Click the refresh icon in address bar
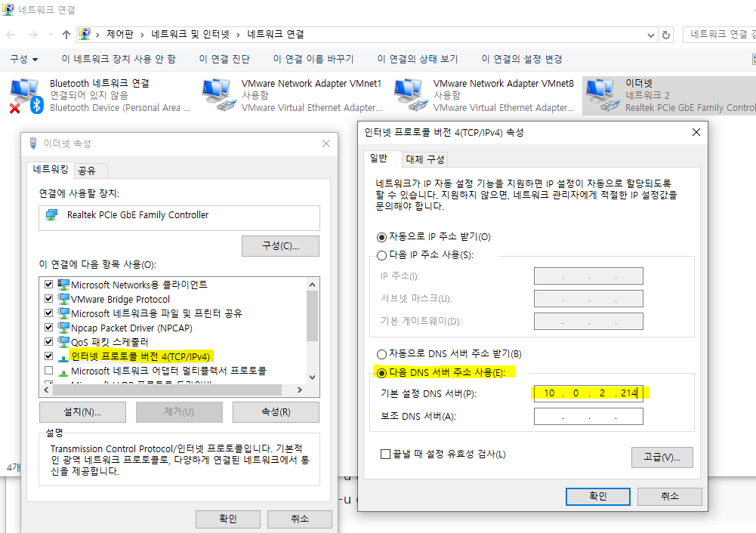756x533 pixels. pyautogui.click(x=666, y=35)
